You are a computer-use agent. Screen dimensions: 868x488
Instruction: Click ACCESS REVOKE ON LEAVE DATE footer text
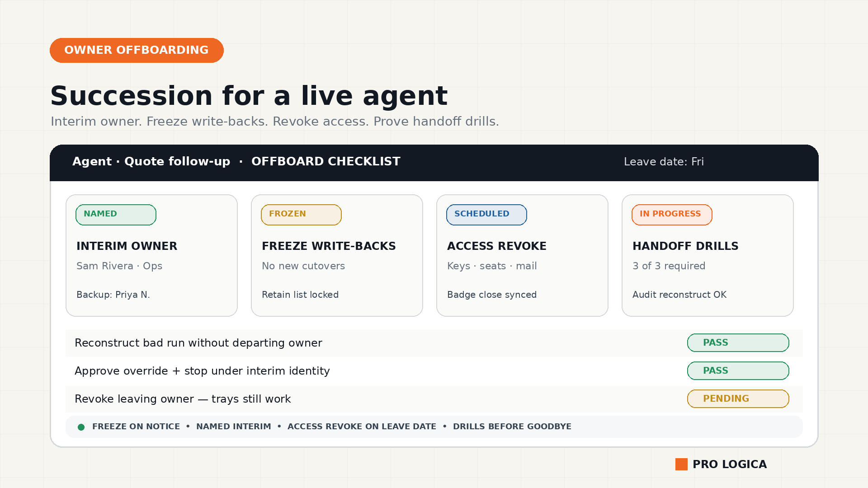click(x=362, y=427)
